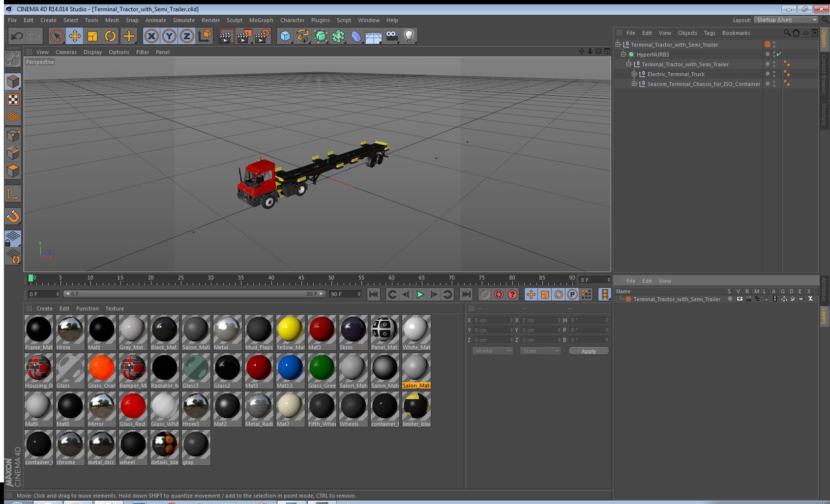Open the material manager Create menu

(x=44, y=308)
